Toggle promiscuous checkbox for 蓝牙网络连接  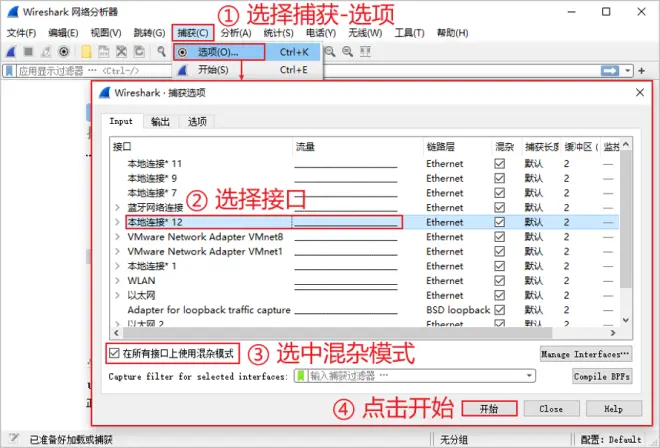(x=500, y=208)
